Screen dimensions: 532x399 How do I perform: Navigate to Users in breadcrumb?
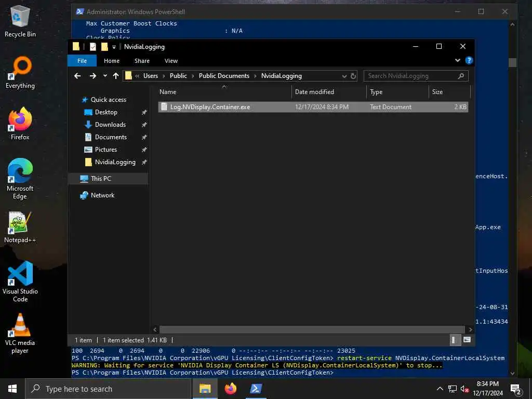point(151,76)
